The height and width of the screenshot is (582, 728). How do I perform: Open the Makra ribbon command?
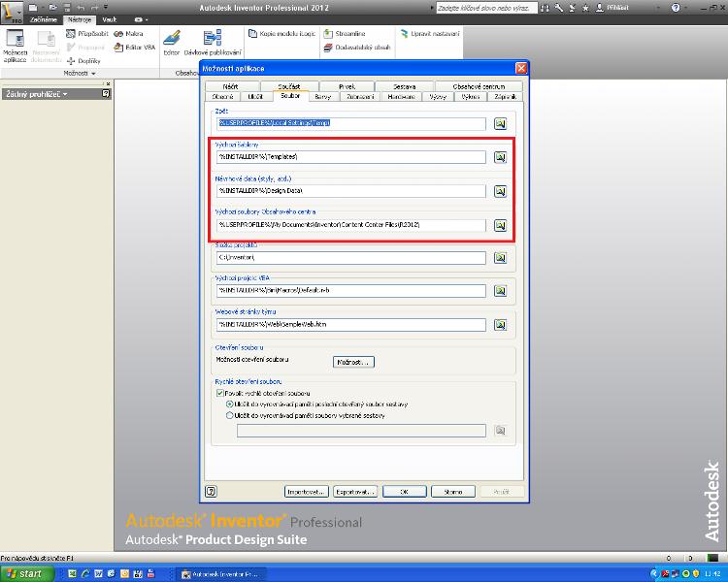(128, 34)
